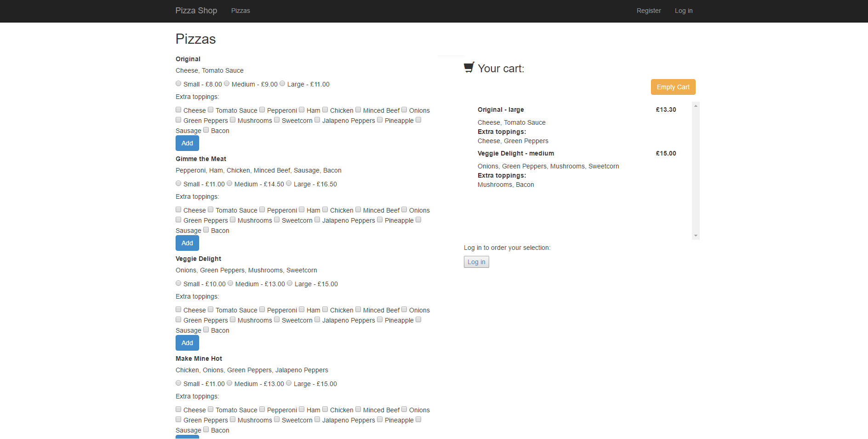Add the Original pizza to cart
This screenshot has width=868, height=439.
187,143
